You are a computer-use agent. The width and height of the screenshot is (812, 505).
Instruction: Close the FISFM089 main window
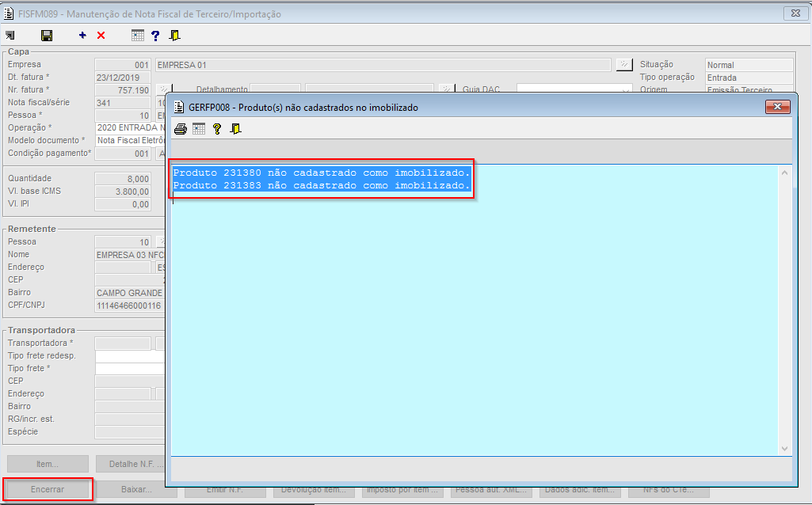(x=796, y=13)
